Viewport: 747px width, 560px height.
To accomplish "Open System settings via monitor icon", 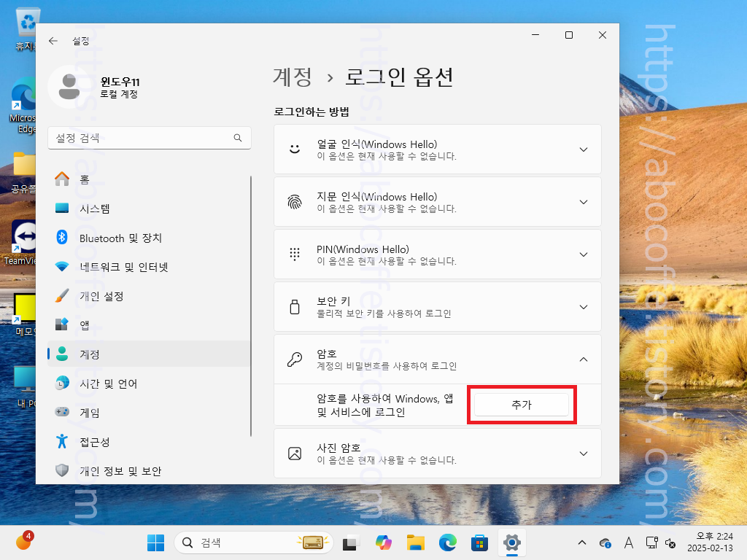I will coord(62,208).
